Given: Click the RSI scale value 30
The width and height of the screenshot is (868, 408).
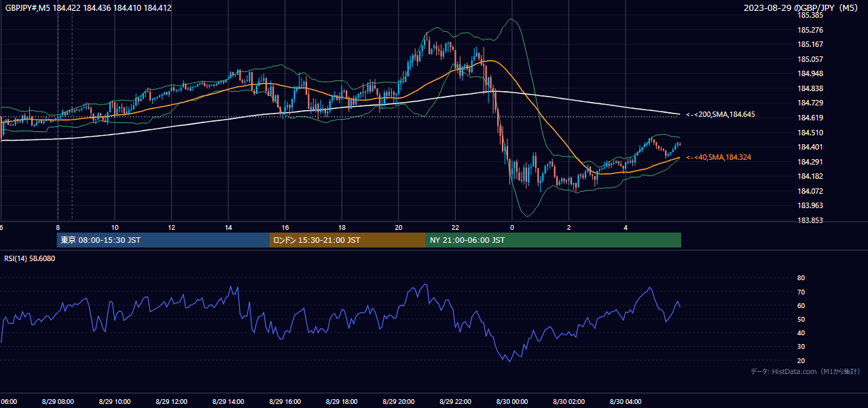Looking at the screenshot, I should (x=801, y=347).
